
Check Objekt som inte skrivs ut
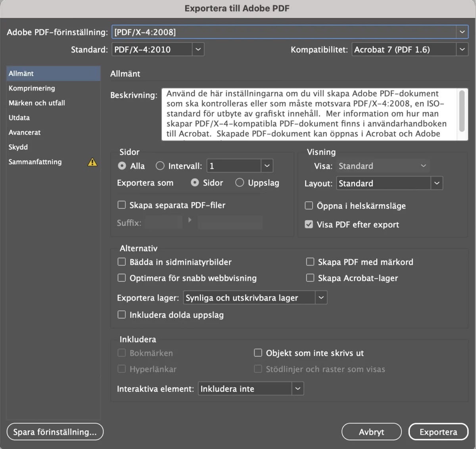[258, 353]
